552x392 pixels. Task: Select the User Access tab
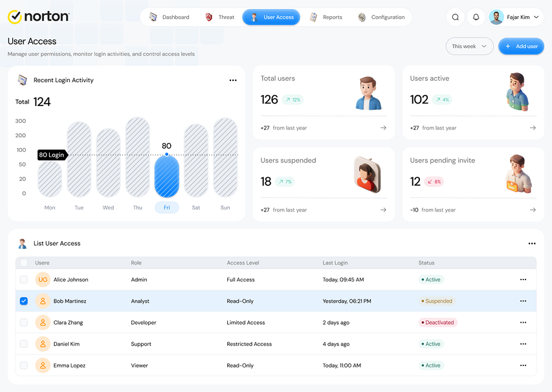pyautogui.click(x=271, y=17)
